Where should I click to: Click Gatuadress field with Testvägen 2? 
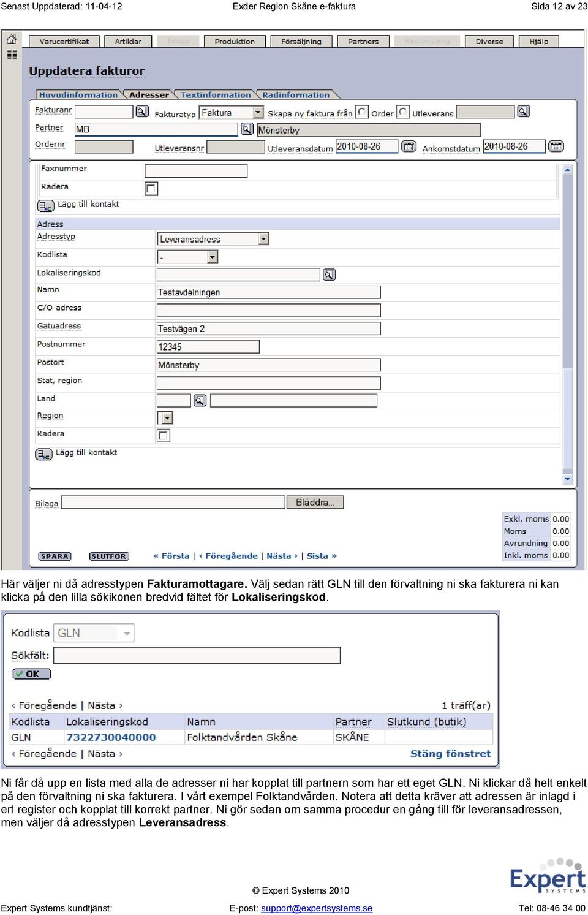click(268, 328)
